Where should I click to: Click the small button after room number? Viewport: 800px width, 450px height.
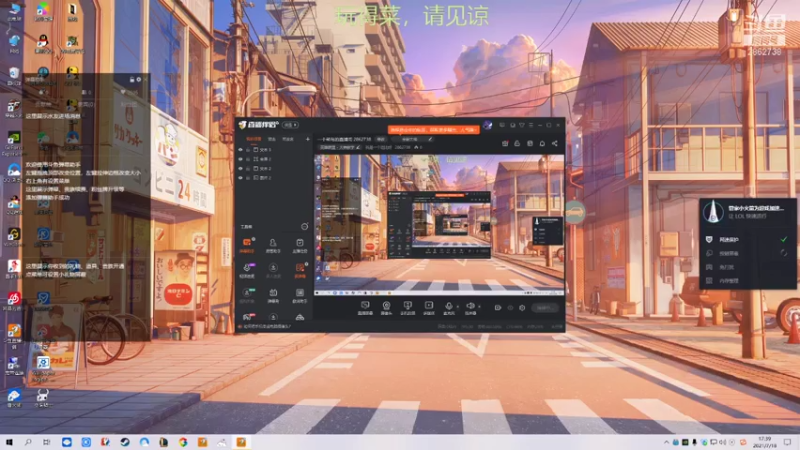pyautogui.click(x=381, y=139)
